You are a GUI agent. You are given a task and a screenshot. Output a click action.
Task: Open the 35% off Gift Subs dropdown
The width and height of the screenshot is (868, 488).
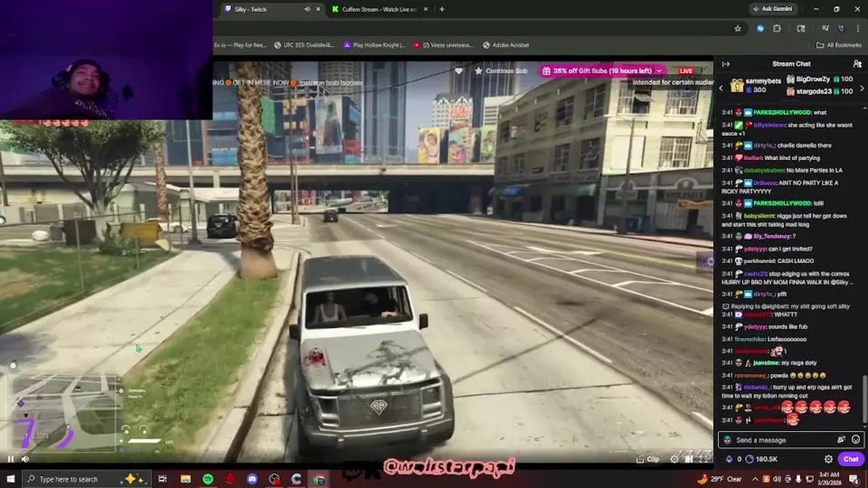[601, 70]
